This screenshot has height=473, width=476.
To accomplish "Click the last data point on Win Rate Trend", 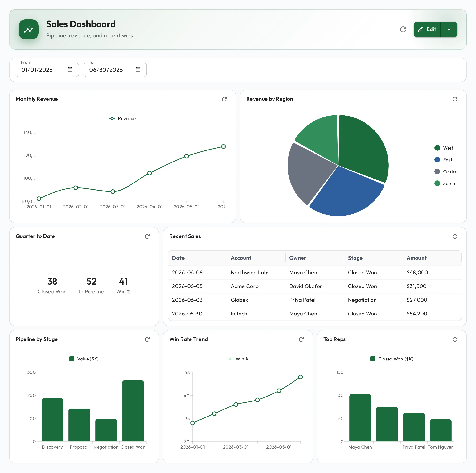I will (301, 377).
